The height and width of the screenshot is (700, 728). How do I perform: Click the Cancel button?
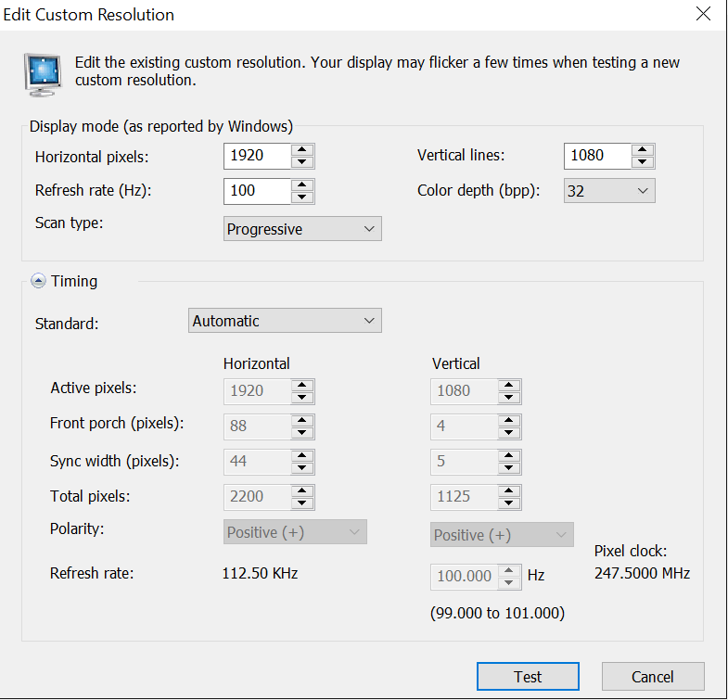pyautogui.click(x=653, y=677)
